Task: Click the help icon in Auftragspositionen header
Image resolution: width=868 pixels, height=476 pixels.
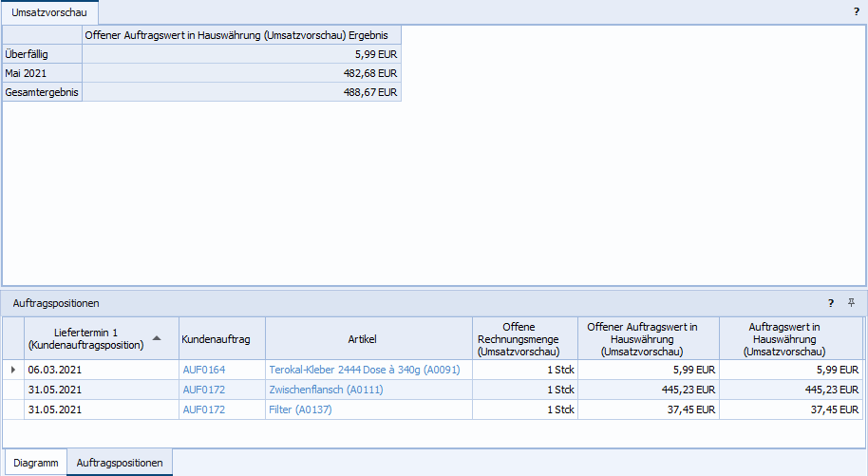Action: [x=831, y=303]
